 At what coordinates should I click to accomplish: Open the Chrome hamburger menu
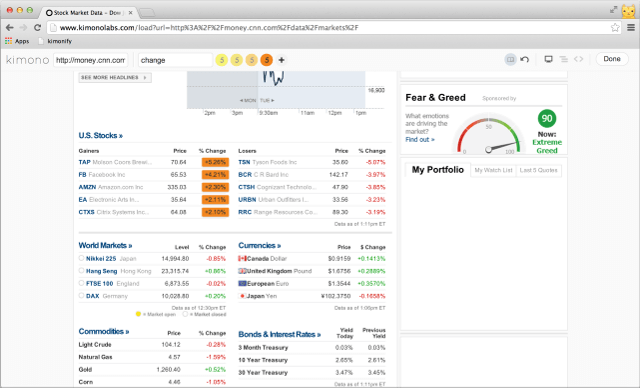pos(631,27)
